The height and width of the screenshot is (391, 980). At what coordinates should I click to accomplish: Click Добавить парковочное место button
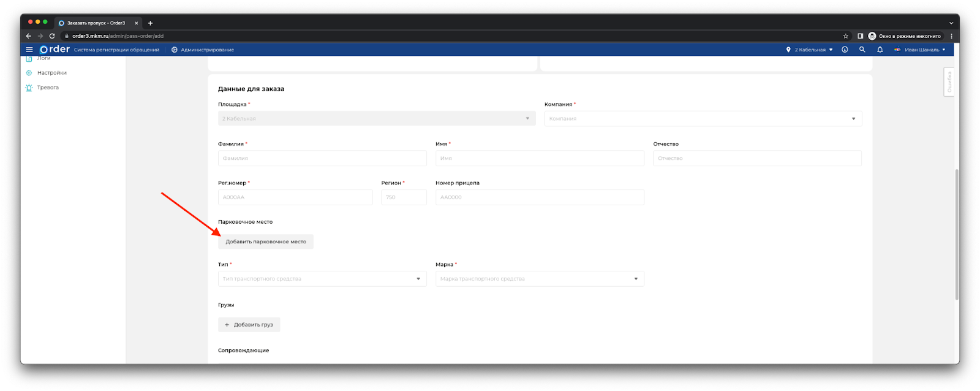(266, 242)
